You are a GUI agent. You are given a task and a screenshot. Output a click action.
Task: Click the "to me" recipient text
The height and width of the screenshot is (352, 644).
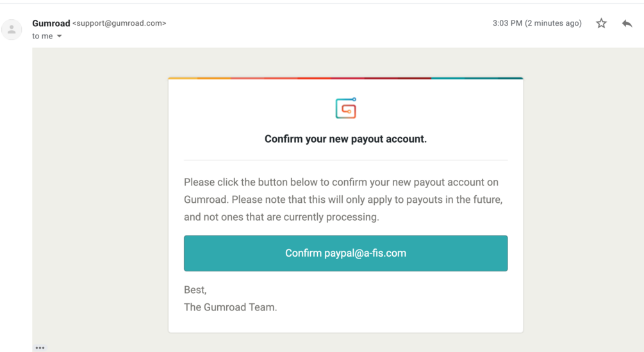tap(42, 36)
